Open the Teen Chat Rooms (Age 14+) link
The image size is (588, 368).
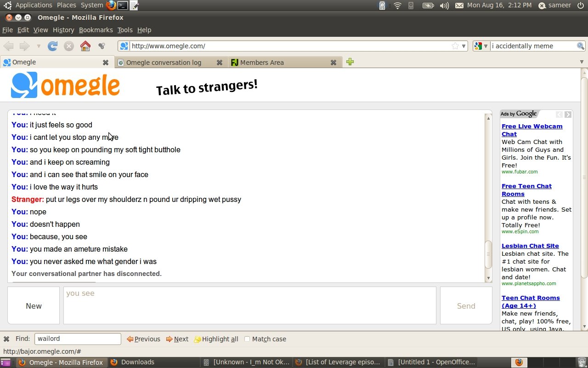(x=531, y=302)
